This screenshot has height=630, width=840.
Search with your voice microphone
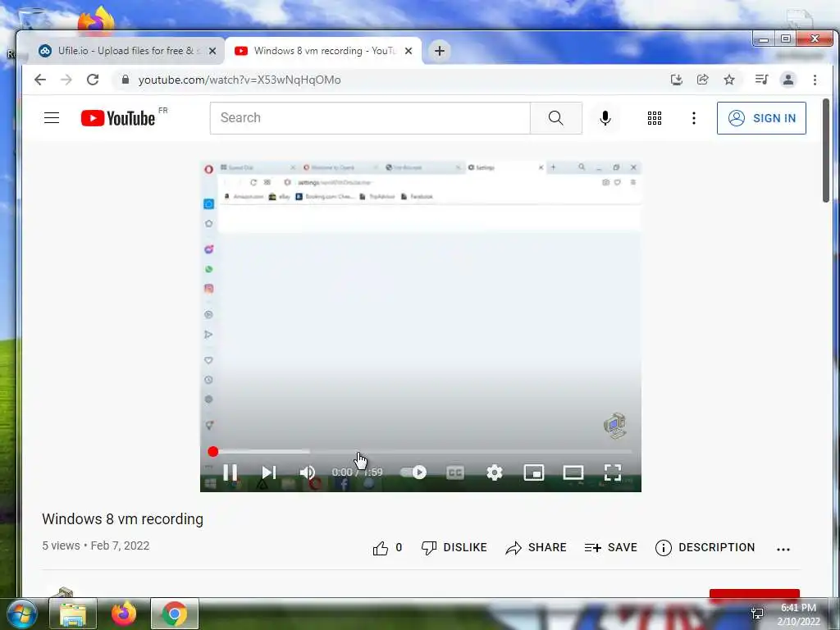click(x=605, y=118)
